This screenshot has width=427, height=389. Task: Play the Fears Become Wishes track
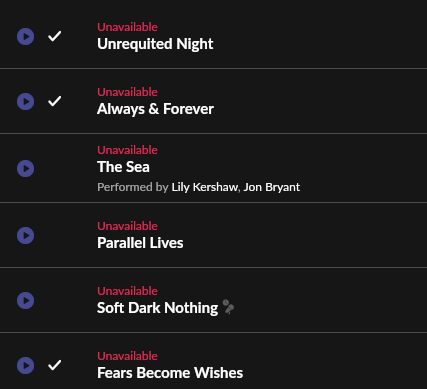(x=26, y=365)
